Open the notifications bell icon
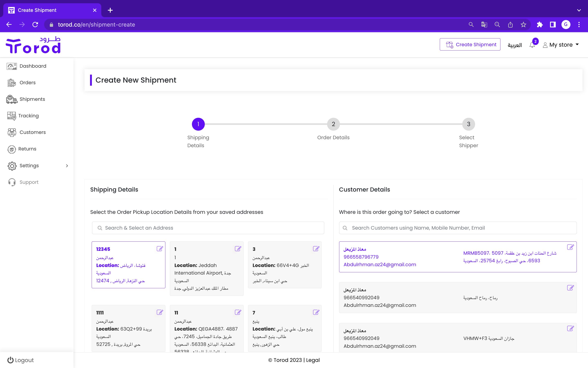The image size is (588, 368). (532, 45)
